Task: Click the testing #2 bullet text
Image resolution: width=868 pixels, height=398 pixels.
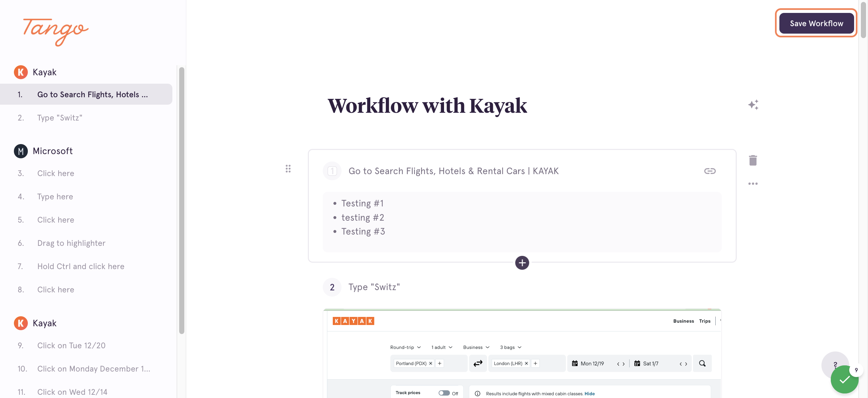Action: click(x=363, y=217)
